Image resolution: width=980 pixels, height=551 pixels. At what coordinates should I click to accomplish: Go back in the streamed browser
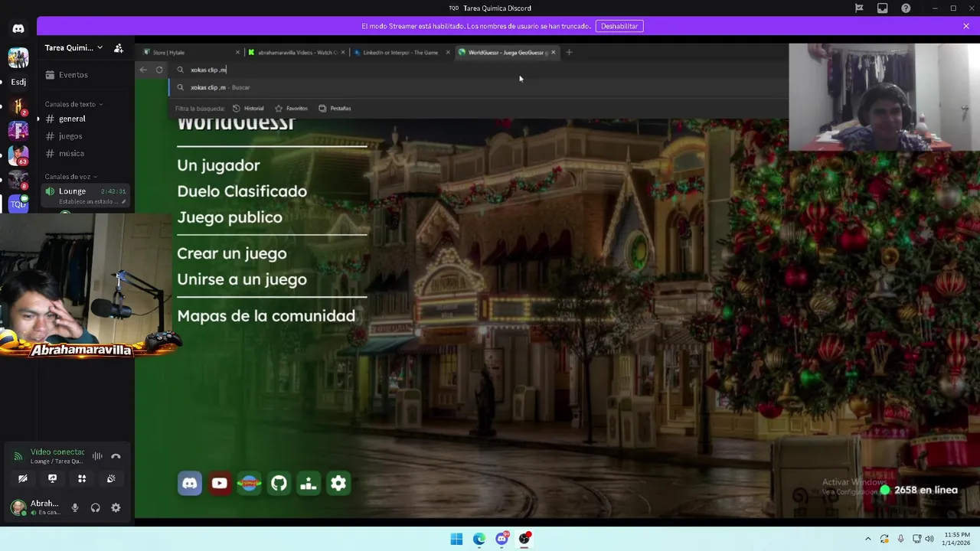click(143, 70)
